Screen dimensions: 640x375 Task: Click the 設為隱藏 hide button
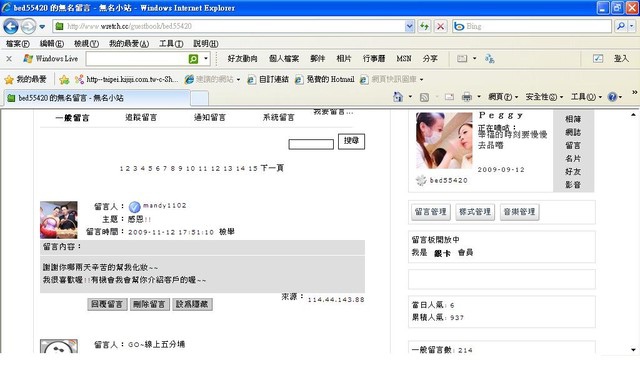192,304
